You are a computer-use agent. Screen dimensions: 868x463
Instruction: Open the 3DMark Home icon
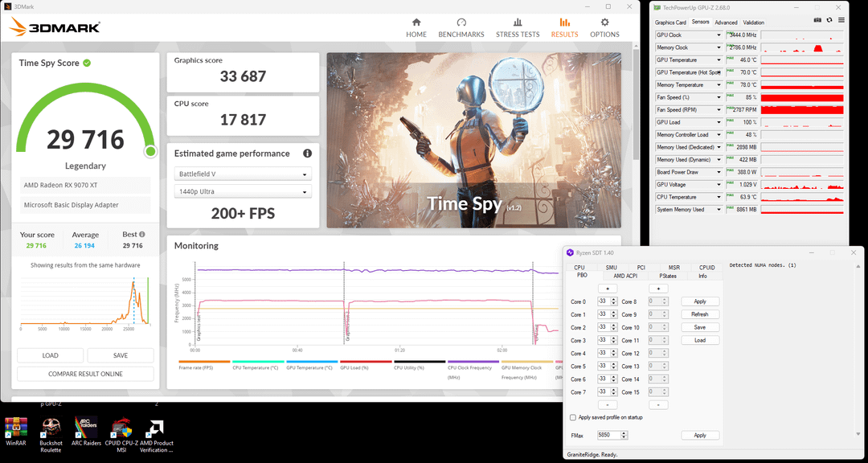tap(416, 23)
